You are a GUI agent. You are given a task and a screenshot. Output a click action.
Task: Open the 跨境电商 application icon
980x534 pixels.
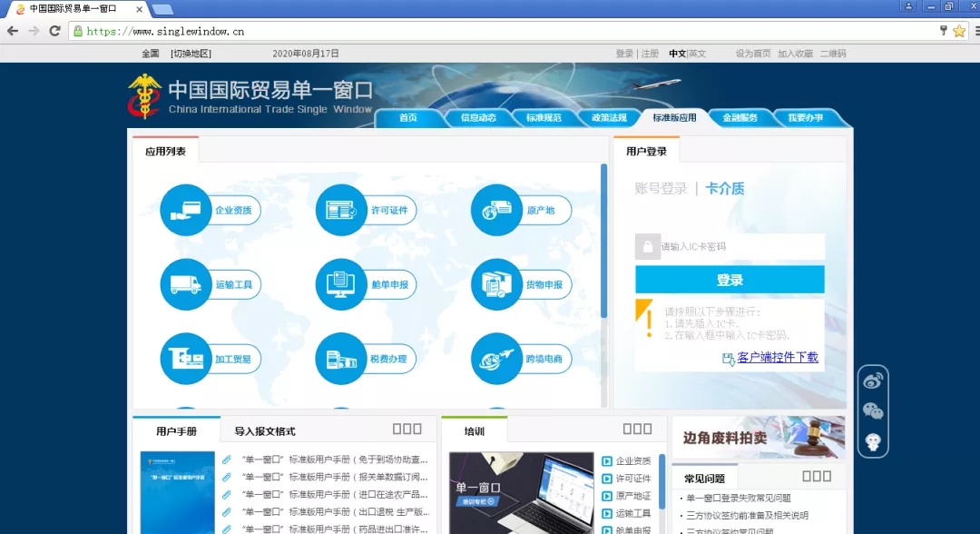496,359
